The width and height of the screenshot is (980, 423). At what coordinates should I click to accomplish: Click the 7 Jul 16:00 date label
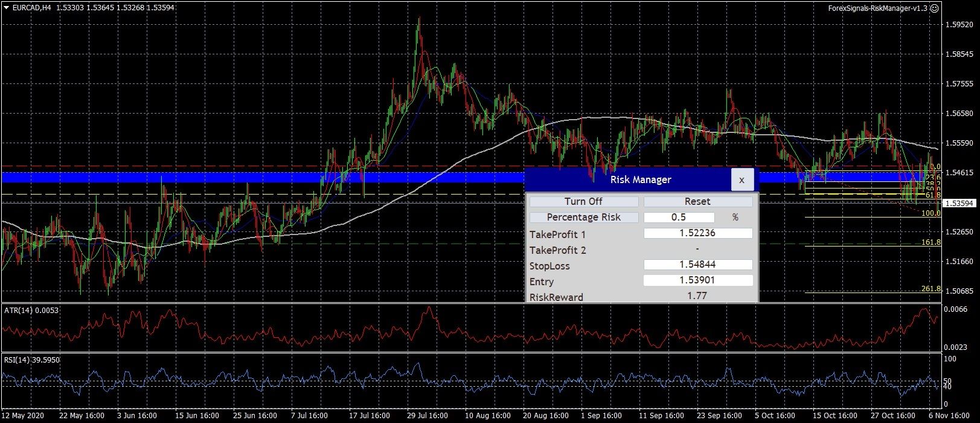click(x=310, y=416)
